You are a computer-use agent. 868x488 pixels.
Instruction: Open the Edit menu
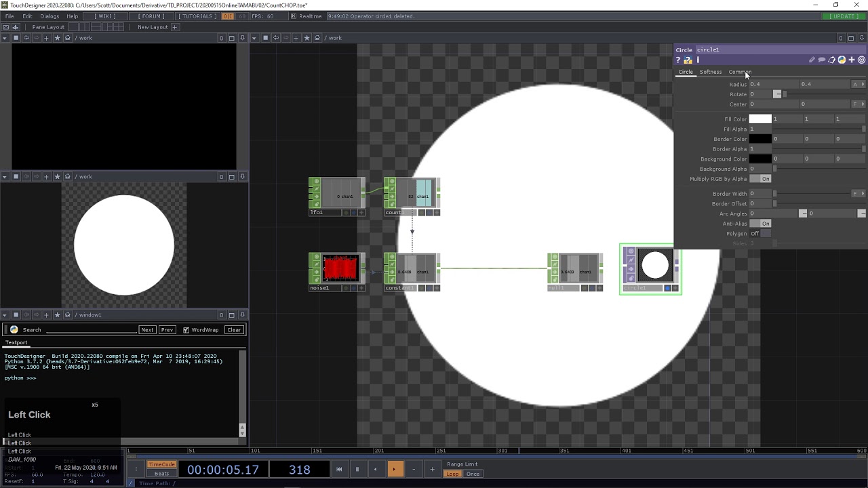pyautogui.click(x=27, y=16)
